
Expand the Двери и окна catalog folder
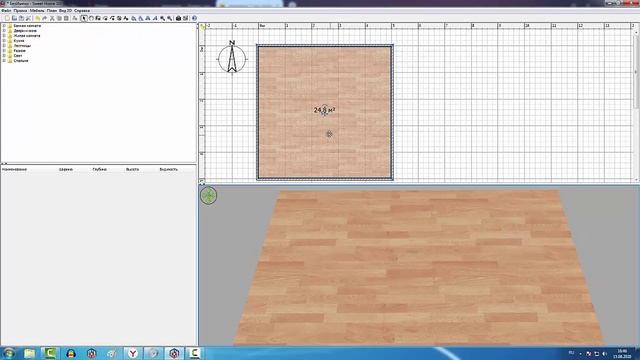tap(4, 31)
